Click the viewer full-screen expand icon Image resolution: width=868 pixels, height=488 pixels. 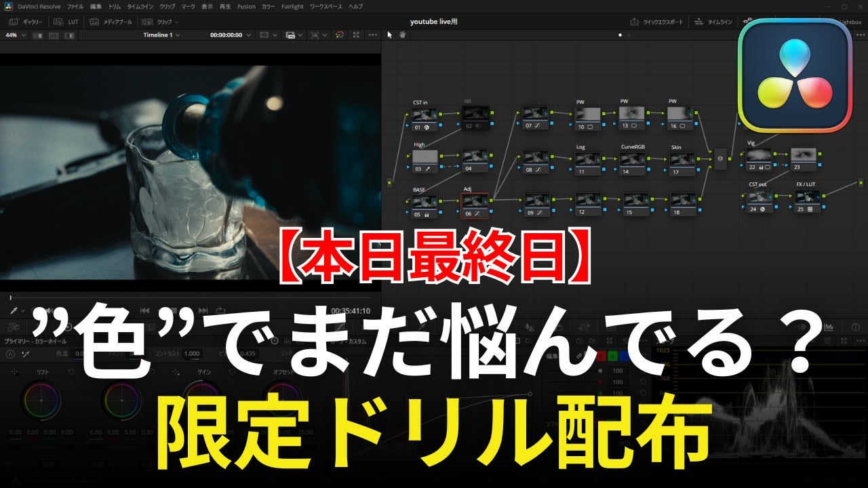(356, 35)
